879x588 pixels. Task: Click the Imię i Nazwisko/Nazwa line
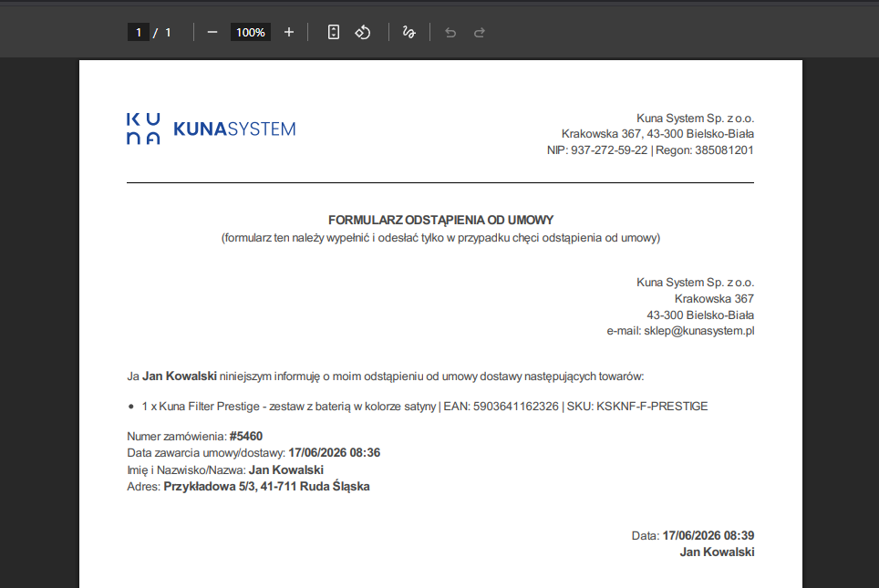click(x=225, y=469)
